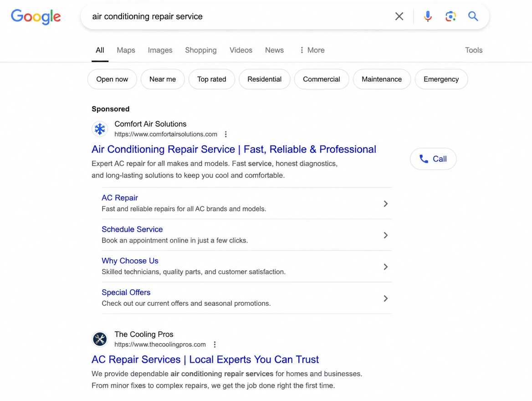532x401 pixels.
Task: Click the Sponsored label
Action: tap(111, 109)
